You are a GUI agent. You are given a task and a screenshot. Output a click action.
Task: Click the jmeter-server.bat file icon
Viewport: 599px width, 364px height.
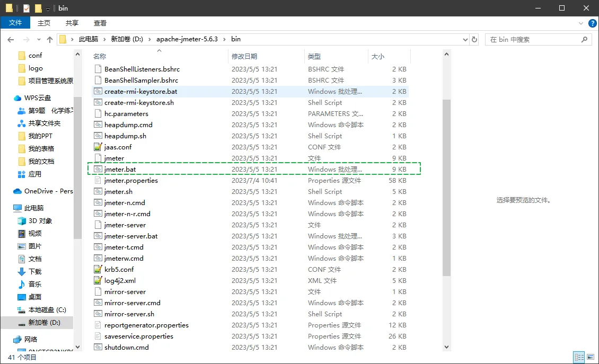pos(98,236)
